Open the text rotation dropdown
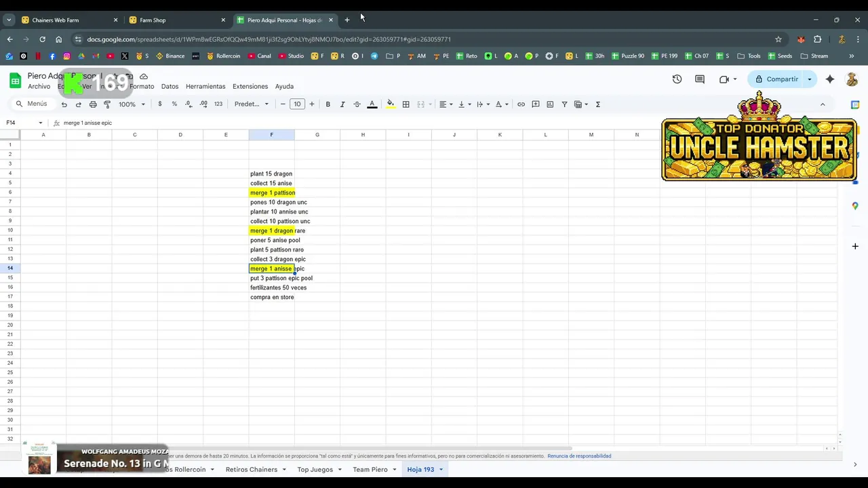Viewport: 868px width, 488px height. (x=502, y=104)
